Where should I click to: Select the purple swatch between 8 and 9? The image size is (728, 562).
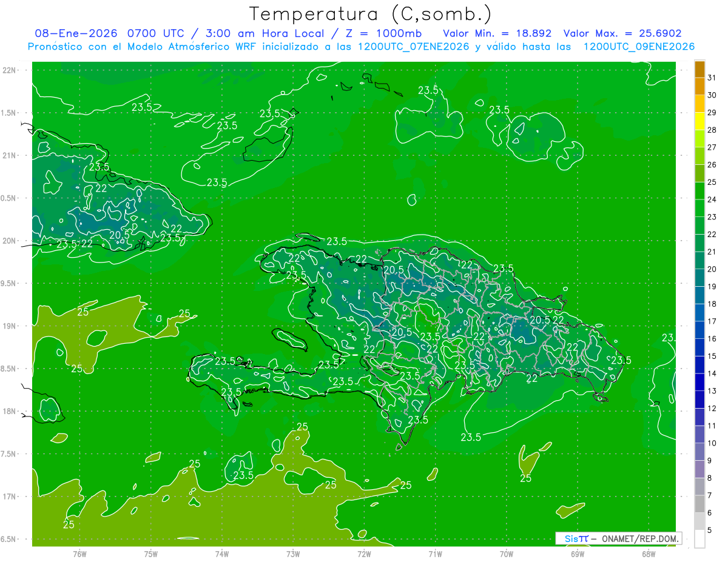pyautogui.click(x=699, y=469)
